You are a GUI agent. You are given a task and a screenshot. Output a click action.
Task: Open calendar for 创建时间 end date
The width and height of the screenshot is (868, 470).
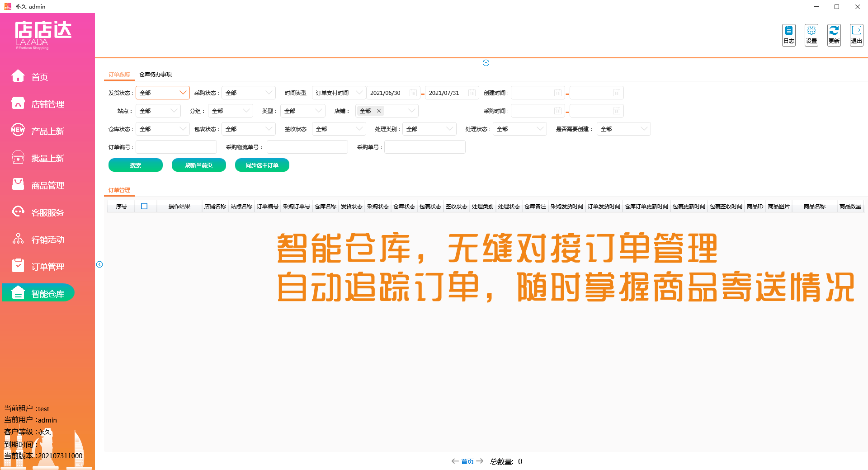[617, 93]
